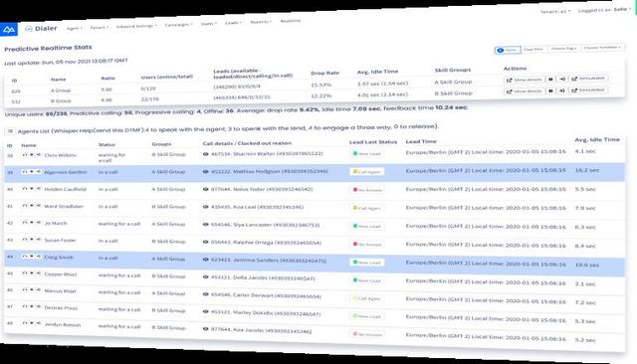Click the eye icon beside Marley Dokidis
Screen dimensions: 637x364
[x=206, y=311]
